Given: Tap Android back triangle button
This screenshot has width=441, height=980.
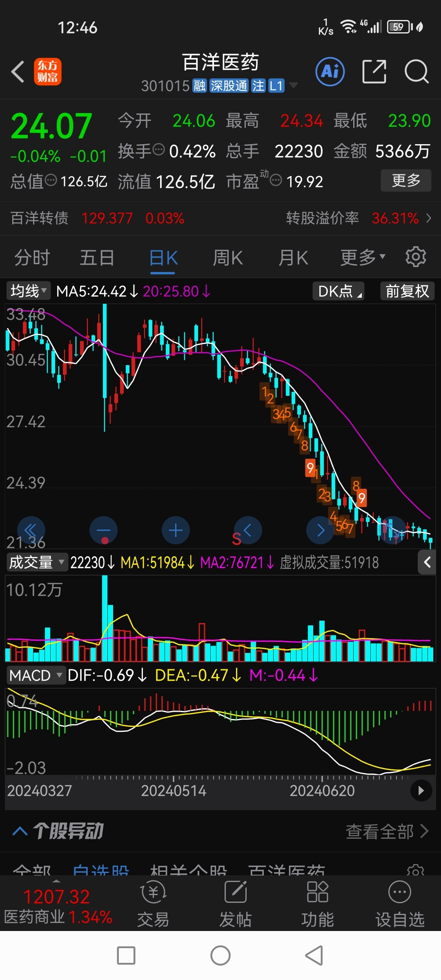Looking at the screenshot, I should tap(314, 955).
